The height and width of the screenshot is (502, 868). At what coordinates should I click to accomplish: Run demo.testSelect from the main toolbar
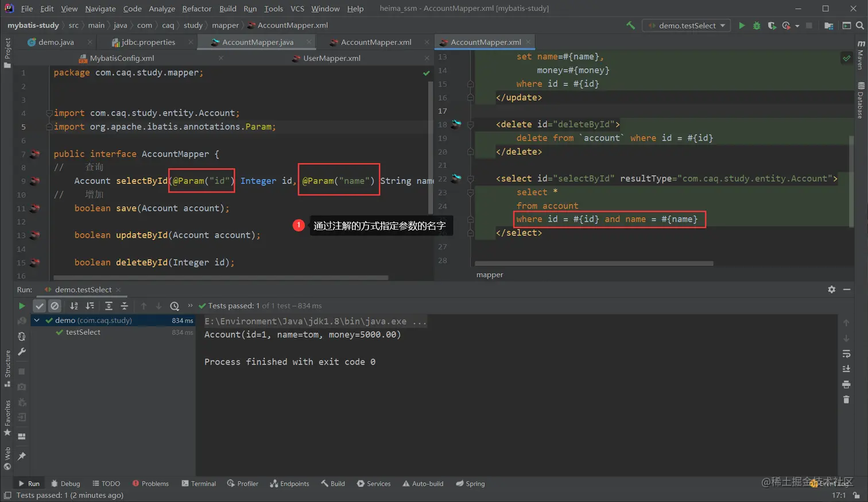pos(742,25)
